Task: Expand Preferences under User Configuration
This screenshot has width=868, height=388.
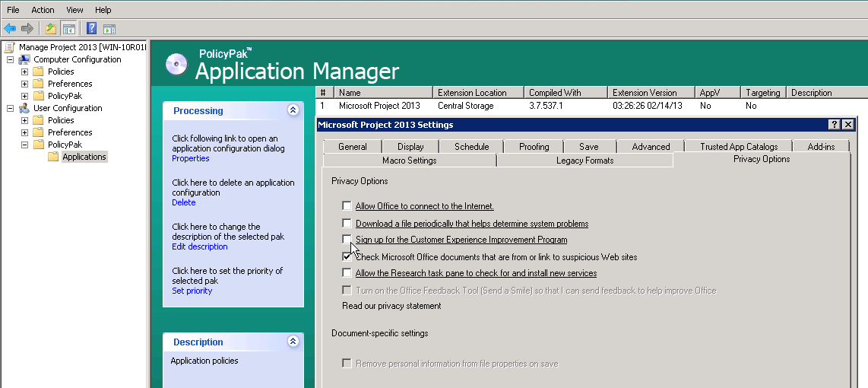Action: click(24, 132)
